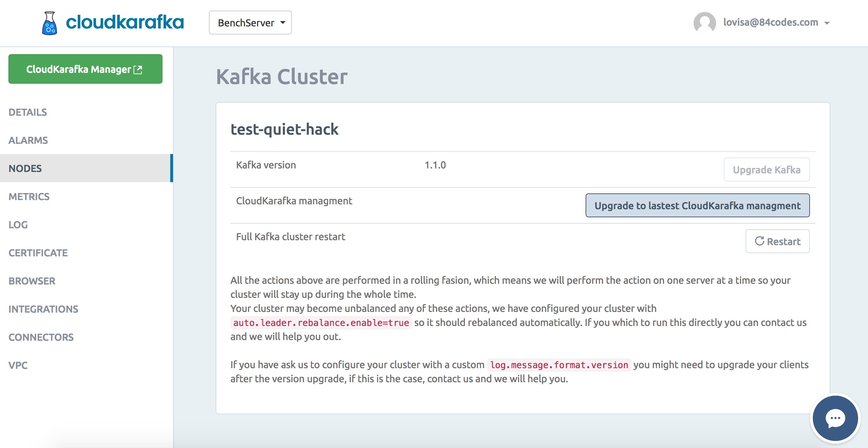Image resolution: width=868 pixels, height=448 pixels.
Task: Click the user avatar icon
Action: [x=704, y=23]
